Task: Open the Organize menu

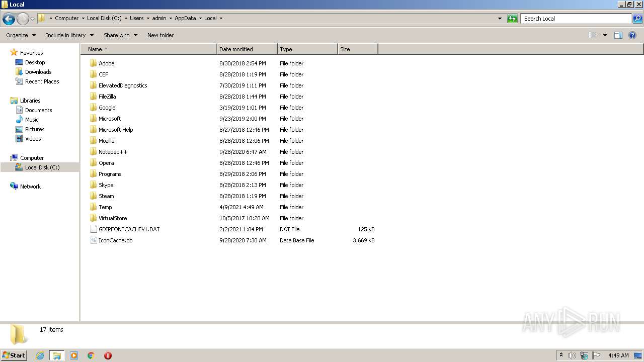Action: pyautogui.click(x=21, y=35)
